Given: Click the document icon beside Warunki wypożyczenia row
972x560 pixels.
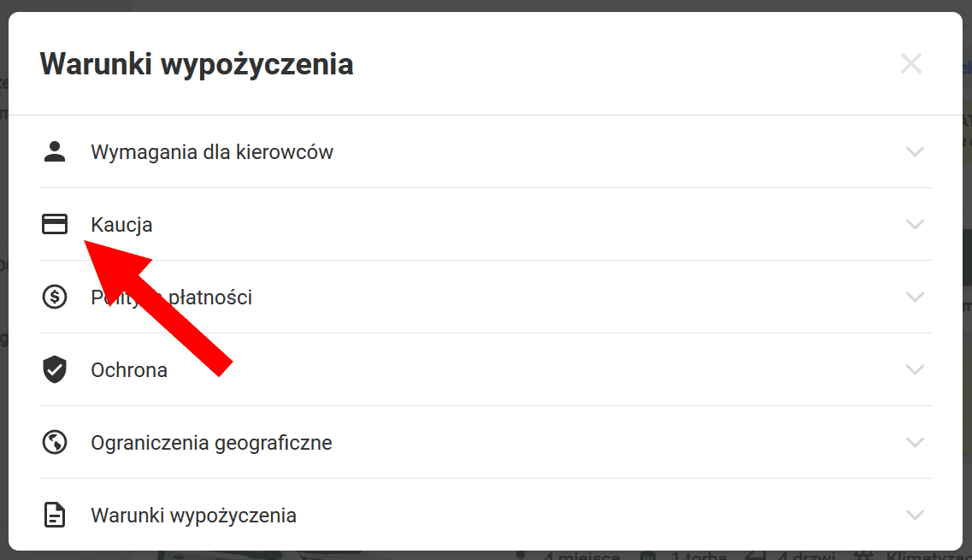Looking at the screenshot, I should click(x=55, y=515).
